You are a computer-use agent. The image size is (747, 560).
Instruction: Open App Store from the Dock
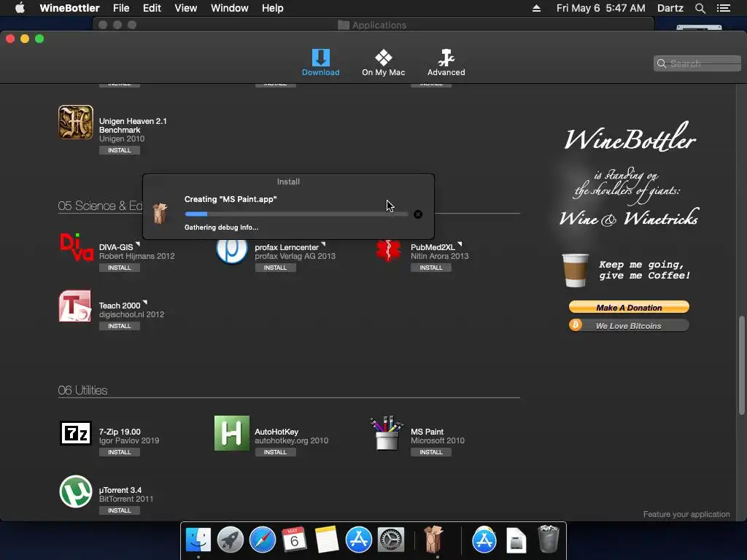(x=359, y=540)
